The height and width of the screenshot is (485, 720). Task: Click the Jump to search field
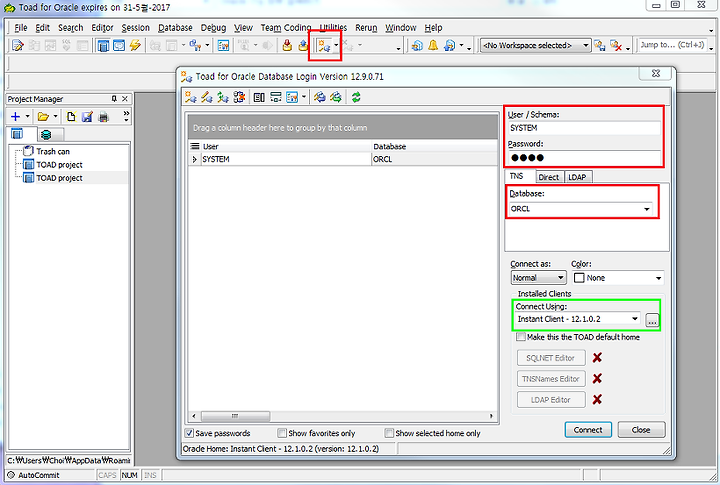[672, 45]
